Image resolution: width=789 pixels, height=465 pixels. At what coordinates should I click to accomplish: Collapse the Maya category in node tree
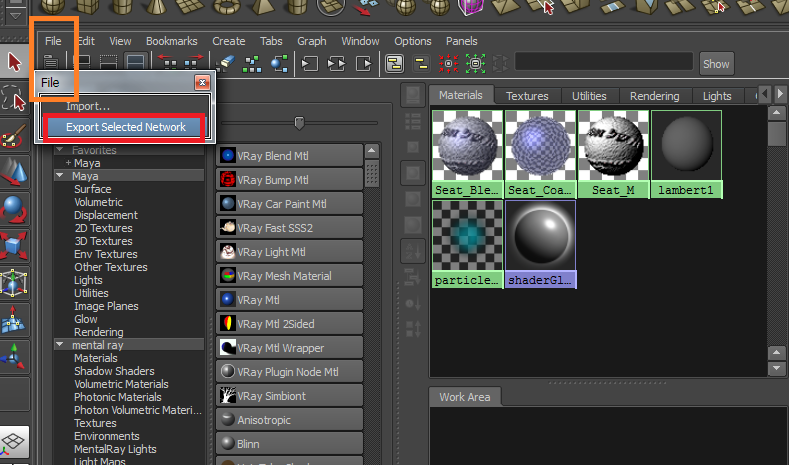point(59,176)
